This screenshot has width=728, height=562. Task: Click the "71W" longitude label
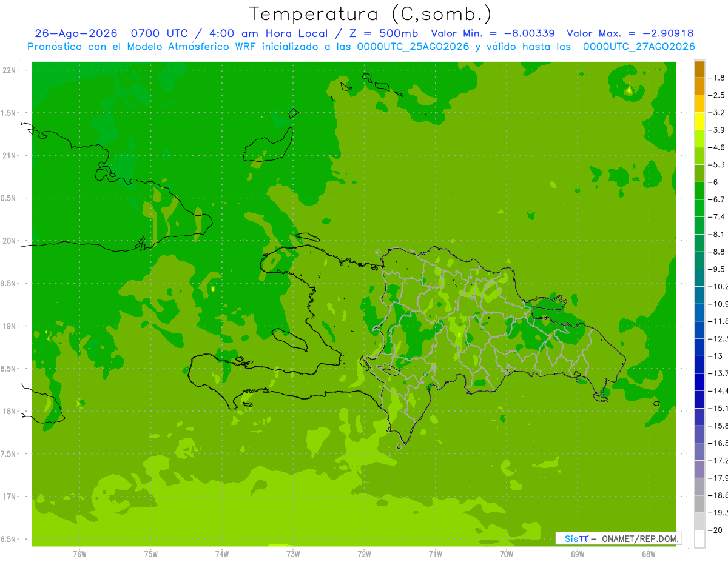[435, 554]
